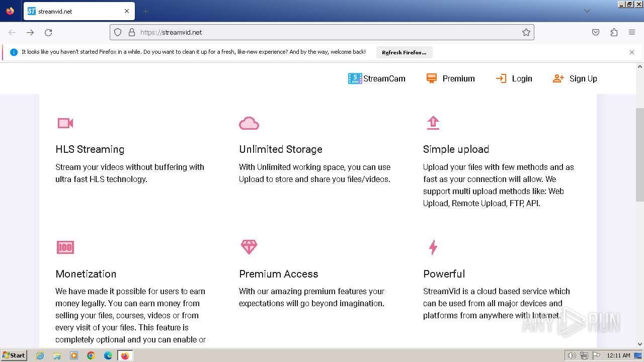Expand the list all tabs dropdown
Image resolution: width=644 pixels, height=362 pixels.
[x=587, y=11]
